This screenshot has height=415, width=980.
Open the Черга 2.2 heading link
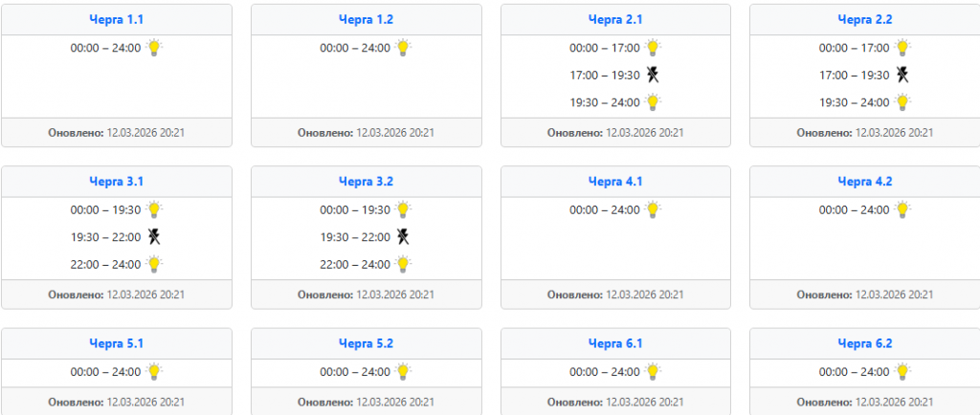tap(864, 19)
